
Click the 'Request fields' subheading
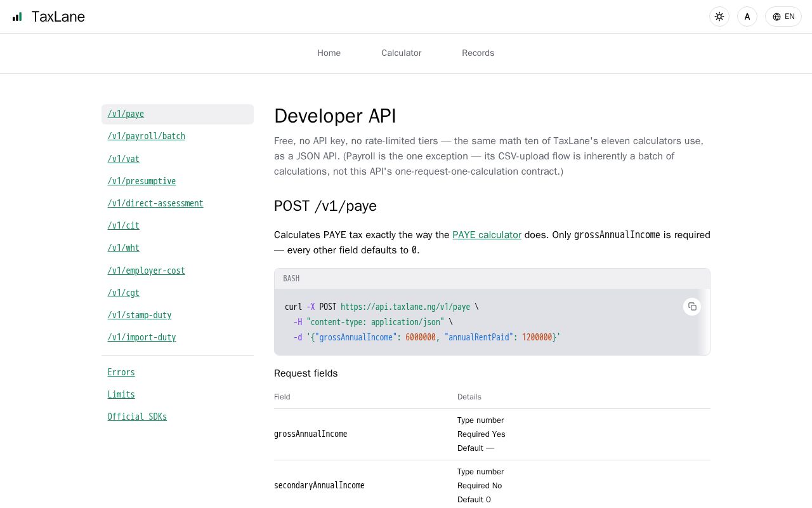pyautogui.click(x=306, y=373)
